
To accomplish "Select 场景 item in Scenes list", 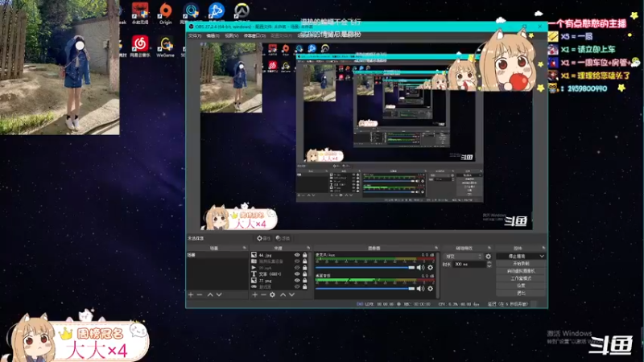I will tap(217, 255).
